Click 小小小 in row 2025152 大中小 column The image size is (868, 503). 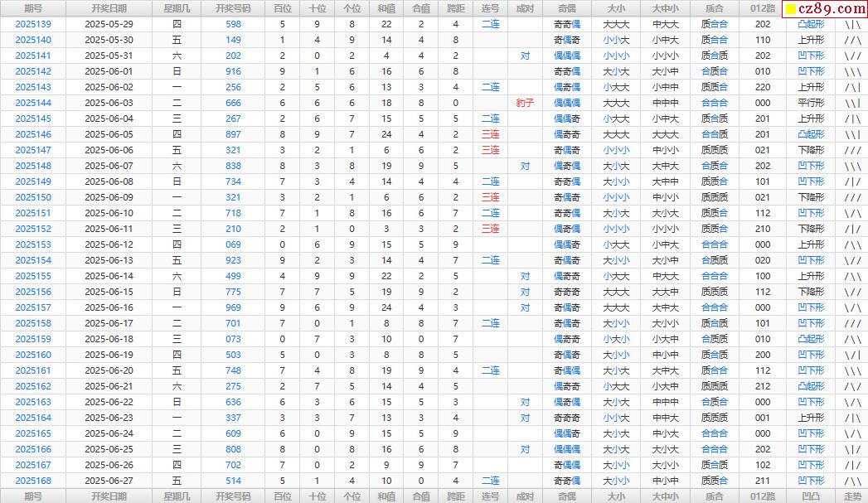[x=665, y=229]
